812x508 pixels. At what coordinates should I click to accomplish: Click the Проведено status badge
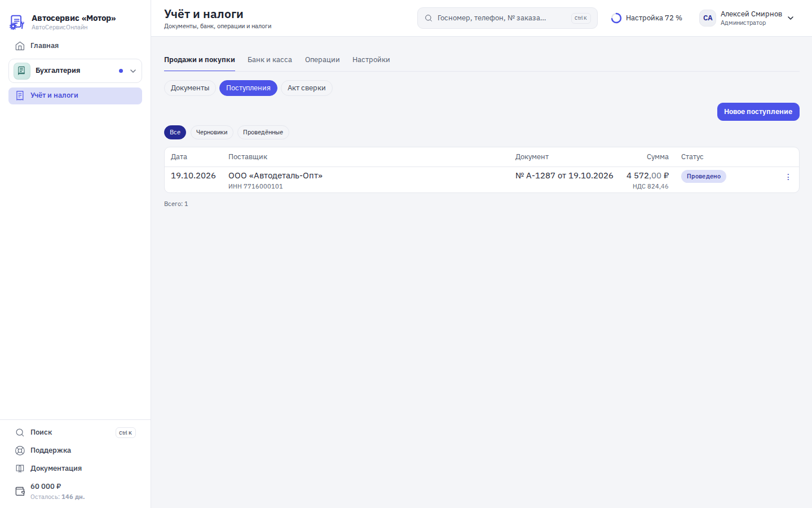click(703, 176)
